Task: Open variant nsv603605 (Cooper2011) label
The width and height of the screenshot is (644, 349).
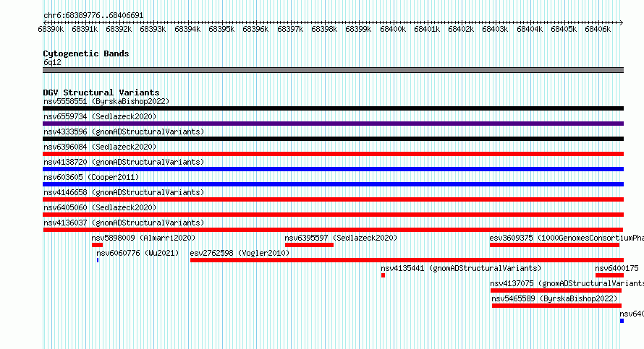Action: click(91, 177)
